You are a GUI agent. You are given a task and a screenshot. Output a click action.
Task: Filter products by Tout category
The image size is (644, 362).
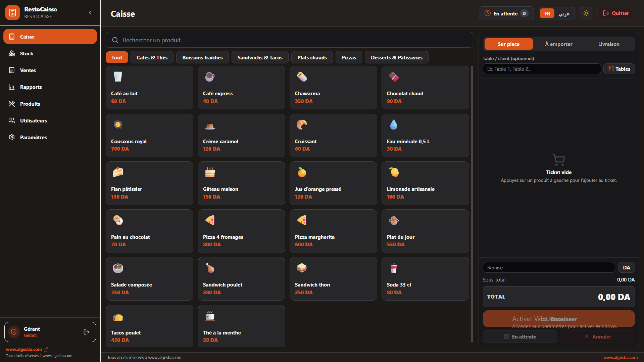117,58
